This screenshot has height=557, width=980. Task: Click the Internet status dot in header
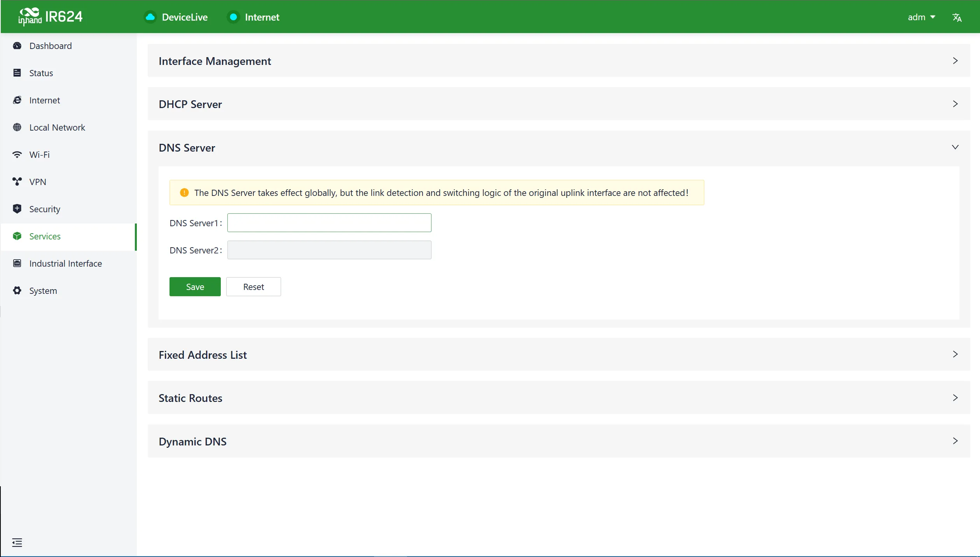pyautogui.click(x=233, y=17)
